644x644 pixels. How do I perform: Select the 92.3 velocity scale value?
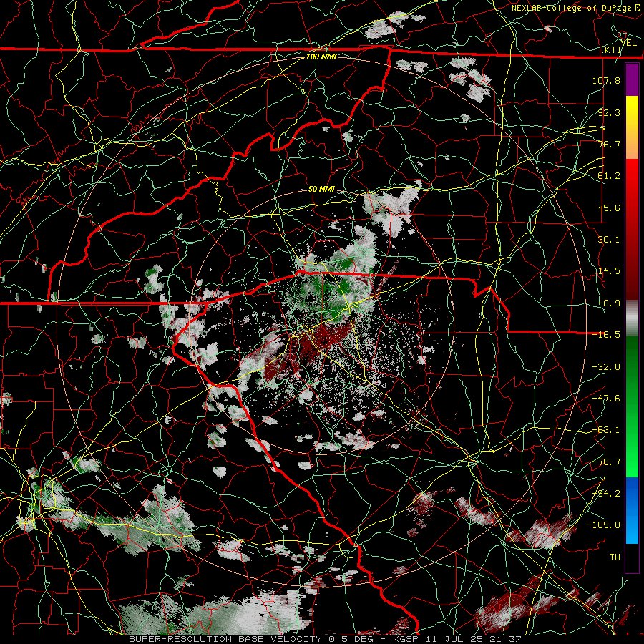pos(609,112)
